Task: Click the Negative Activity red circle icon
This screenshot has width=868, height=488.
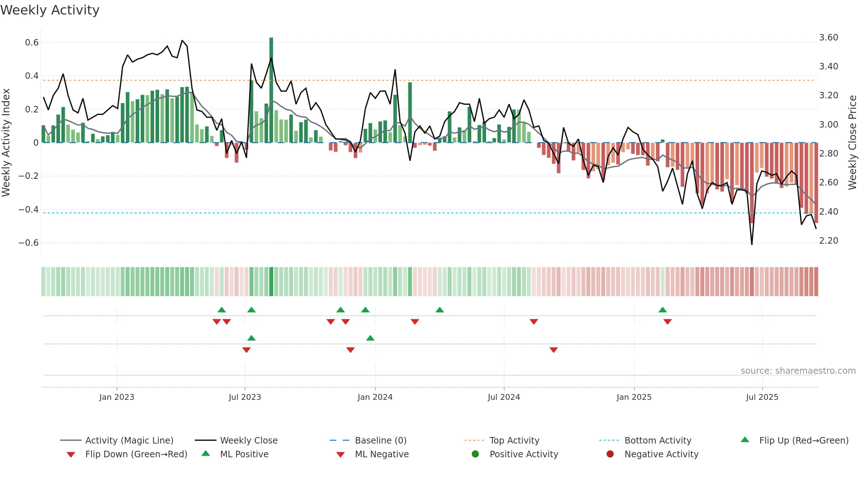Action: pos(610,454)
